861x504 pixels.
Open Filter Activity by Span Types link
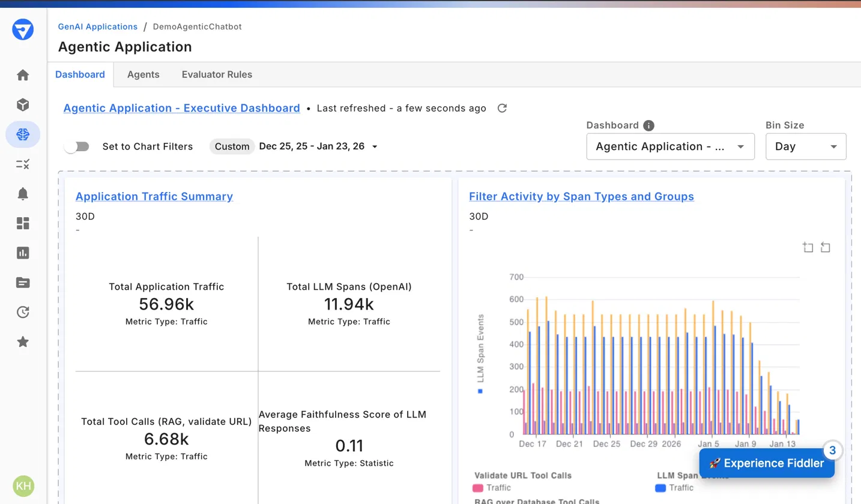[581, 196]
